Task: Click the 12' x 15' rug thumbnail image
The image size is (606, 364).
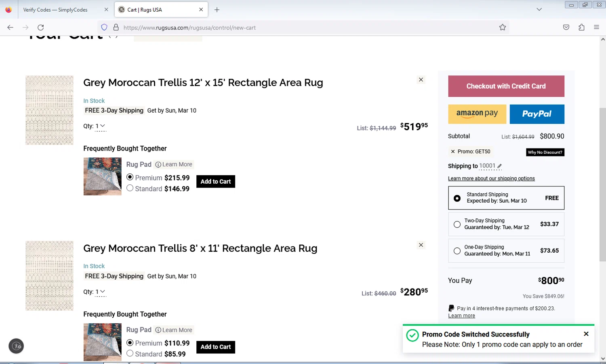Action: click(49, 110)
